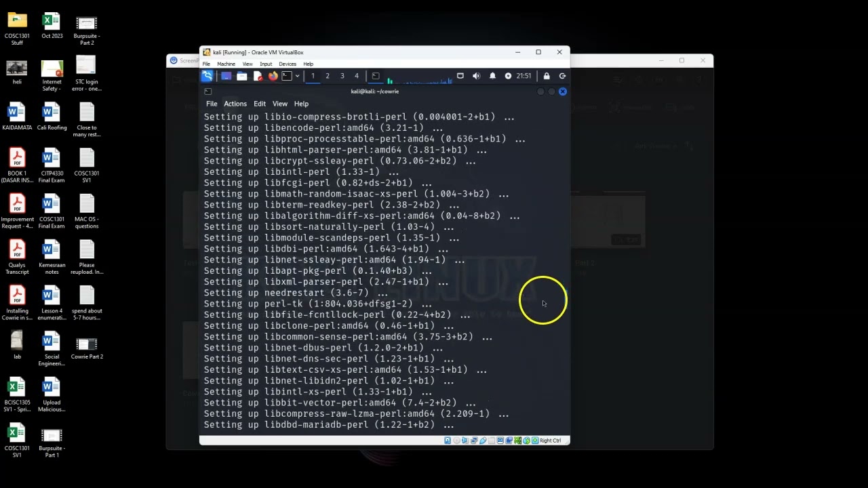Switch to workspace 2
Viewport: 868px width, 488px height.
click(328, 76)
